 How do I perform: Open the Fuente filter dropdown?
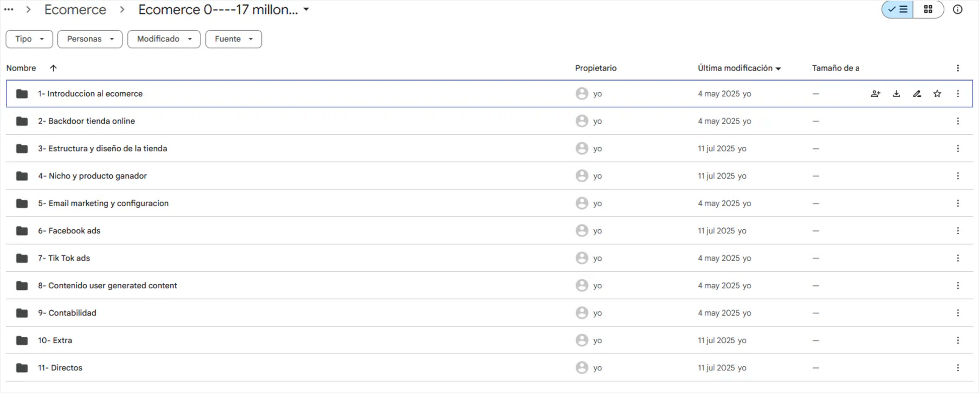pyautogui.click(x=233, y=39)
